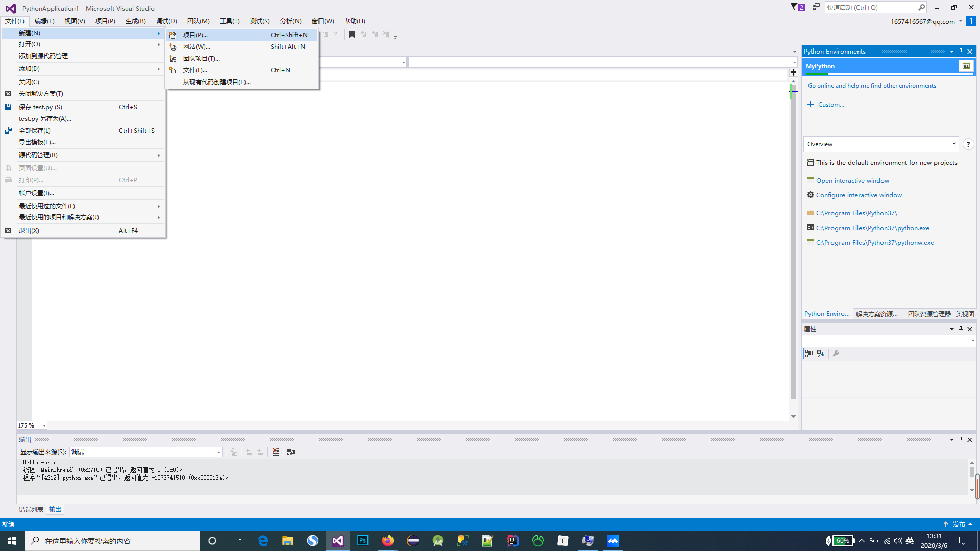This screenshot has height=551, width=980.
Task: Open the 解决方案资源 panel tab
Action: 876,314
